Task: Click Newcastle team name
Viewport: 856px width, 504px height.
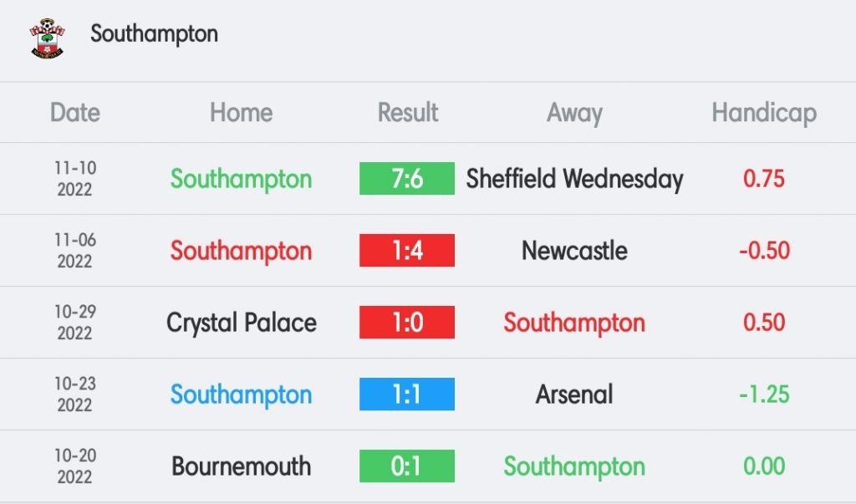Action: tap(574, 251)
